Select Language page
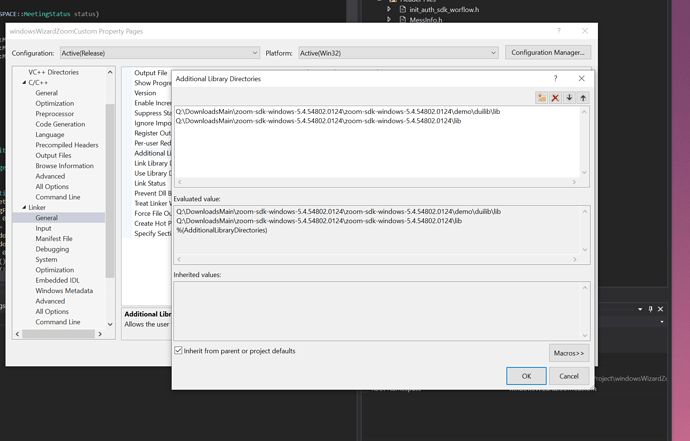 (x=50, y=135)
